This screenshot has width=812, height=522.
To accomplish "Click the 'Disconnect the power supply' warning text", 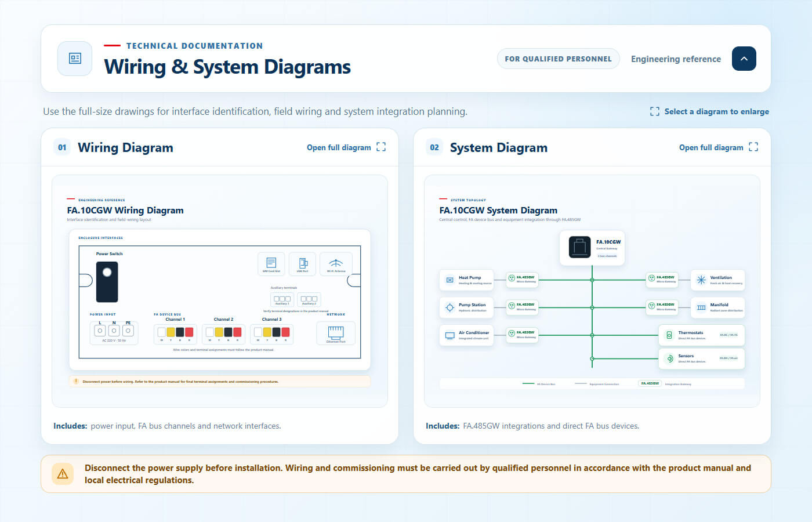I will click(x=418, y=474).
